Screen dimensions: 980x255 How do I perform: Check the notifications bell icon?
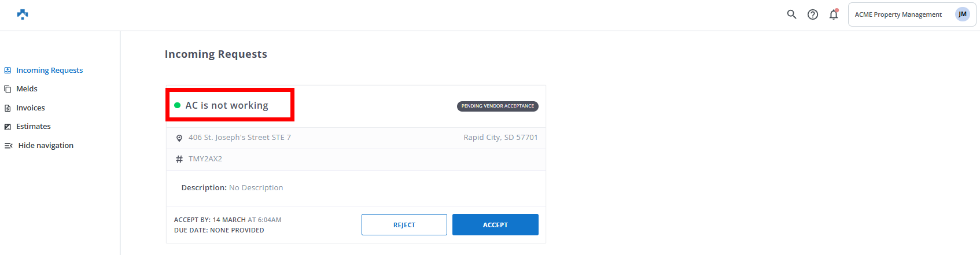[x=833, y=14]
